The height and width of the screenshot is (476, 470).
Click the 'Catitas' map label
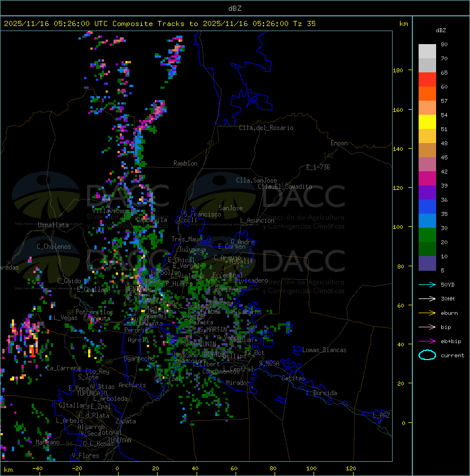coord(293,378)
